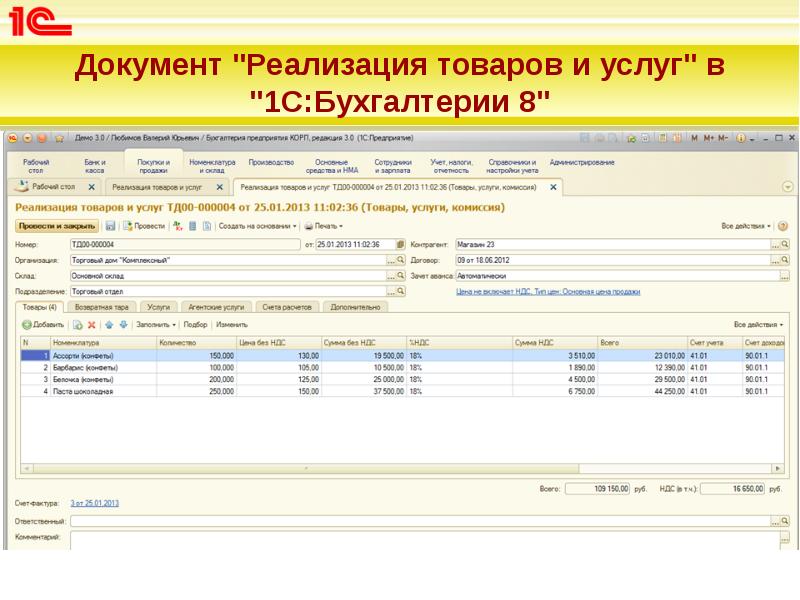Move row down blue arrow icon
Screen dimensions: 800x600
coord(123,324)
